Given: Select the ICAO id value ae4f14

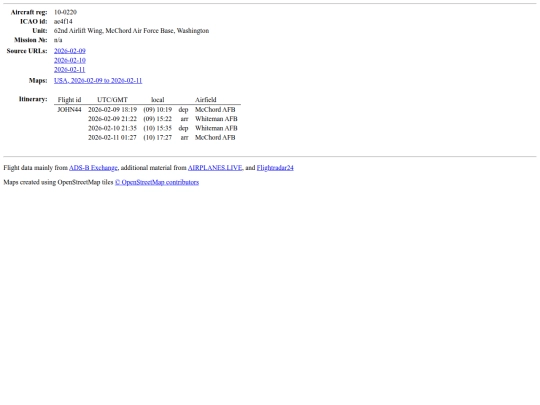Looking at the screenshot, I should [63, 22].
